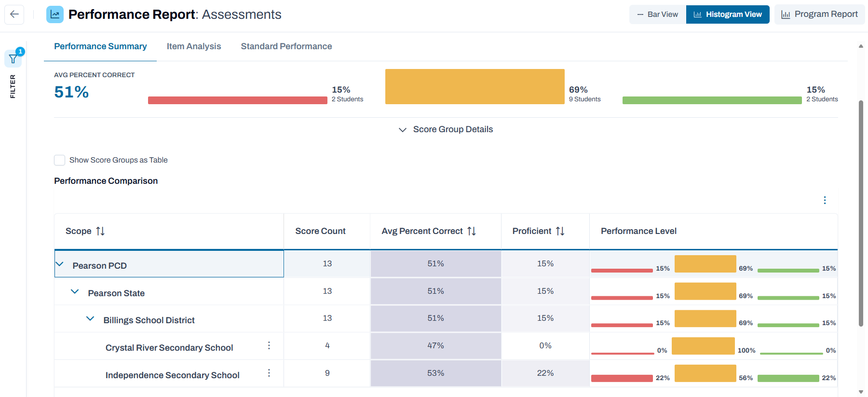Click Independence score count 9
Image resolution: width=868 pixels, height=397 pixels.
coord(327,373)
